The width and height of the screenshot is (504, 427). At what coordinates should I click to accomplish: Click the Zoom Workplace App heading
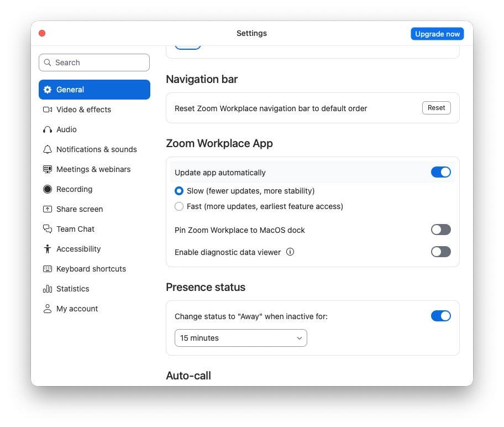coord(219,143)
